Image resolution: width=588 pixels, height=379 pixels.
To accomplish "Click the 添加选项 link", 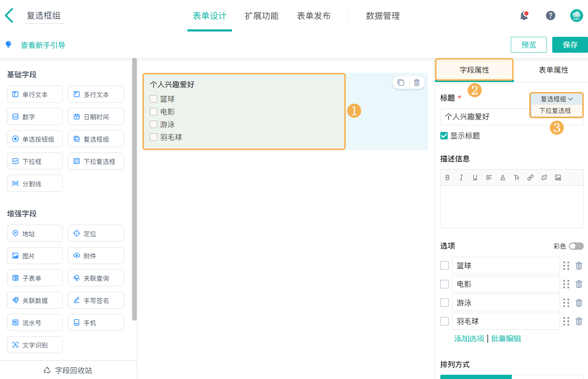I will point(469,339).
